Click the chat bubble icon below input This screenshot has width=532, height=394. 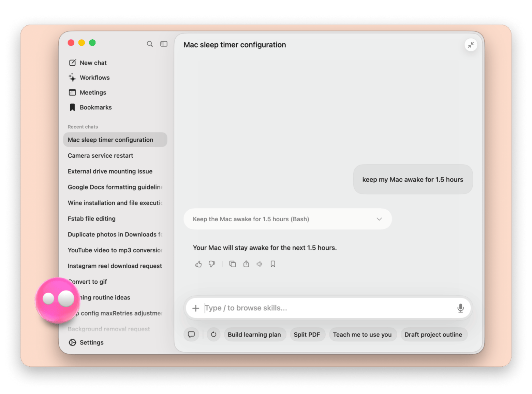tap(191, 335)
